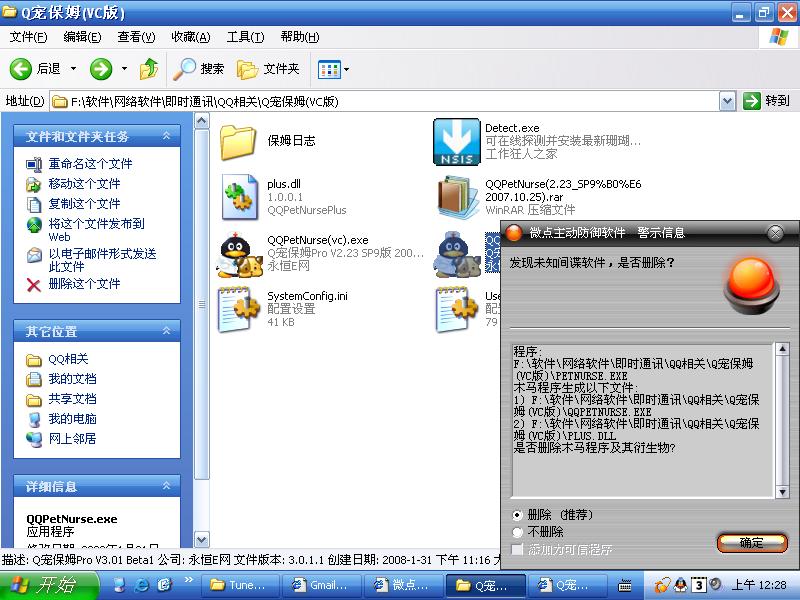Open the 帮助(H) menu
800x600 pixels.
point(299,37)
